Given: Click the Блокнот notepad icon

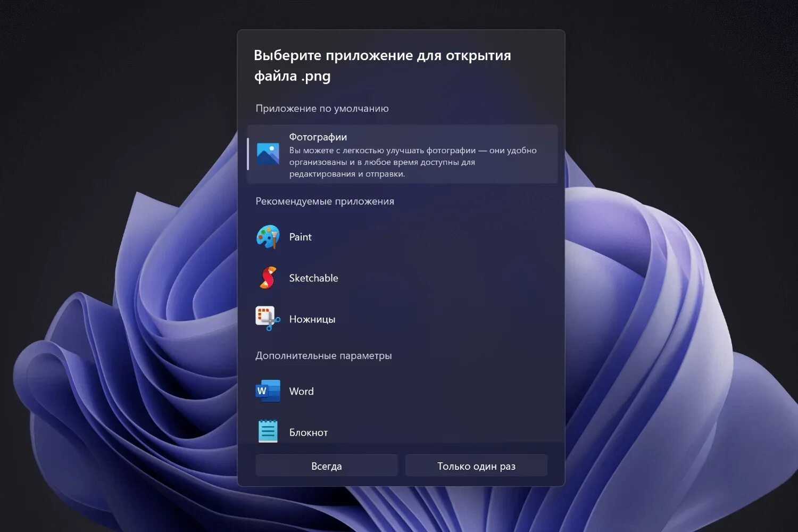Looking at the screenshot, I should coord(268,431).
